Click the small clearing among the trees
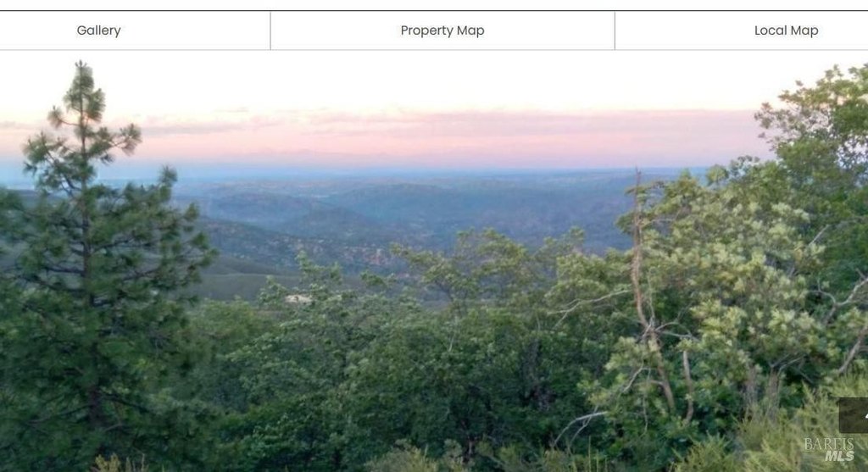 coord(299,299)
